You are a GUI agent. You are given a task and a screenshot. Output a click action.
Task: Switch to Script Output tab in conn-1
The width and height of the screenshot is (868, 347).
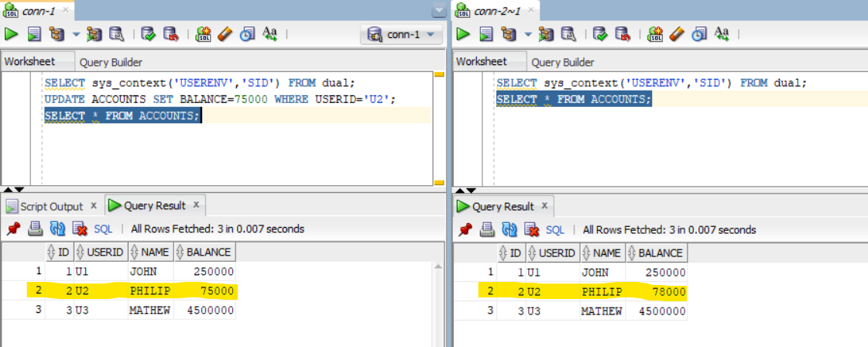51,207
